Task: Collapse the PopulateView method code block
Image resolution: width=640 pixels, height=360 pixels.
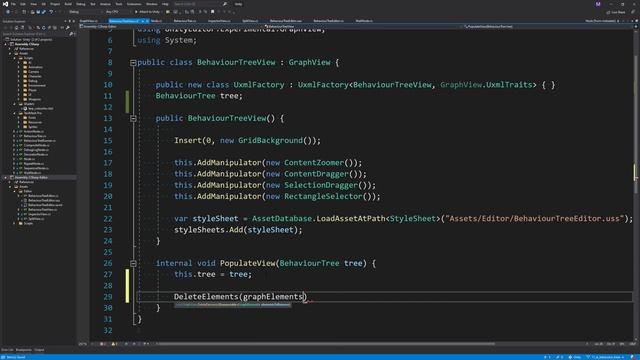Action: pos(133,263)
